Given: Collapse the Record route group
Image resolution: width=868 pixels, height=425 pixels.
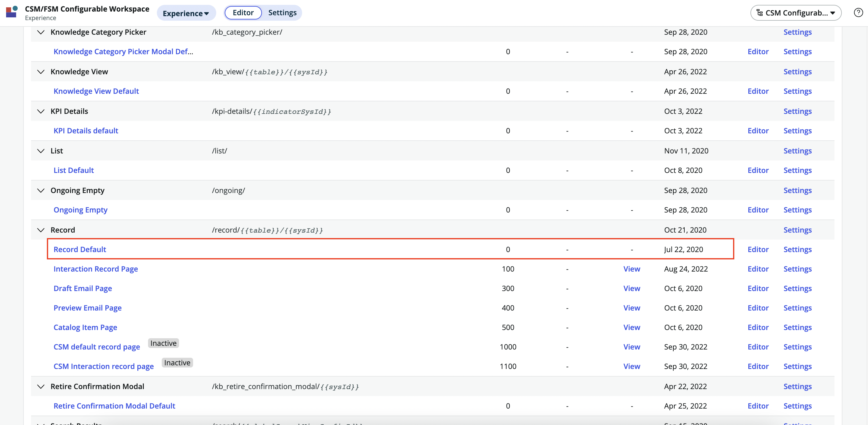Looking at the screenshot, I should coord(41,230).
